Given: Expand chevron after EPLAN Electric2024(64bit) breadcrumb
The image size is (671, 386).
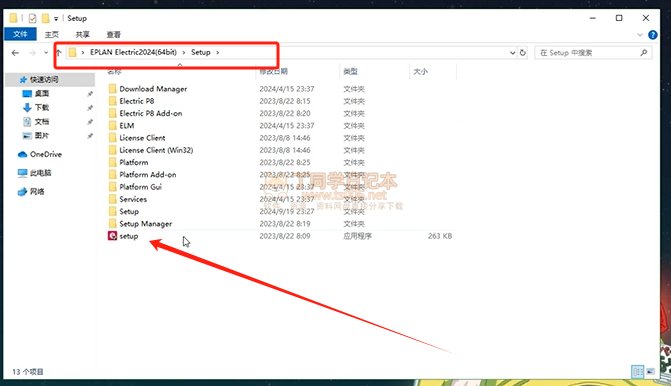Looking at the screenshot, I should pos(184,52).
